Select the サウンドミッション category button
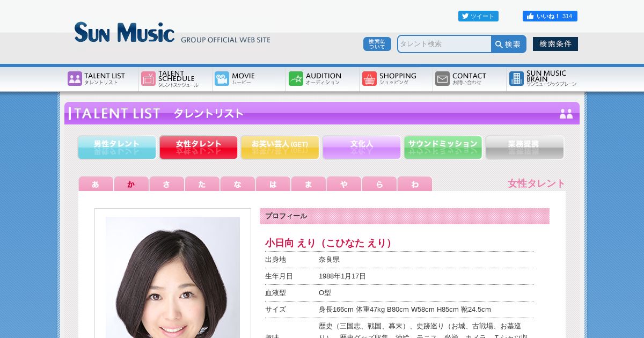644x338 pixels. (x=443, y=147)
